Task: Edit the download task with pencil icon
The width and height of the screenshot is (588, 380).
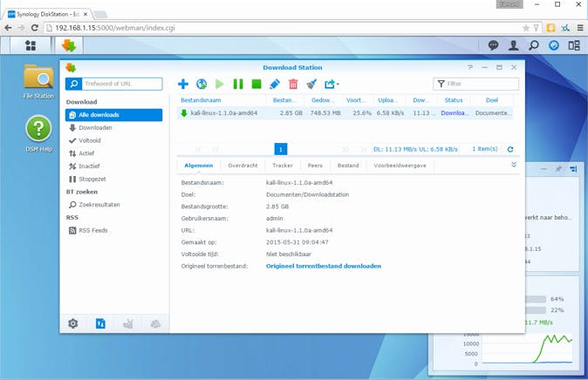Action: pos(275,84)
